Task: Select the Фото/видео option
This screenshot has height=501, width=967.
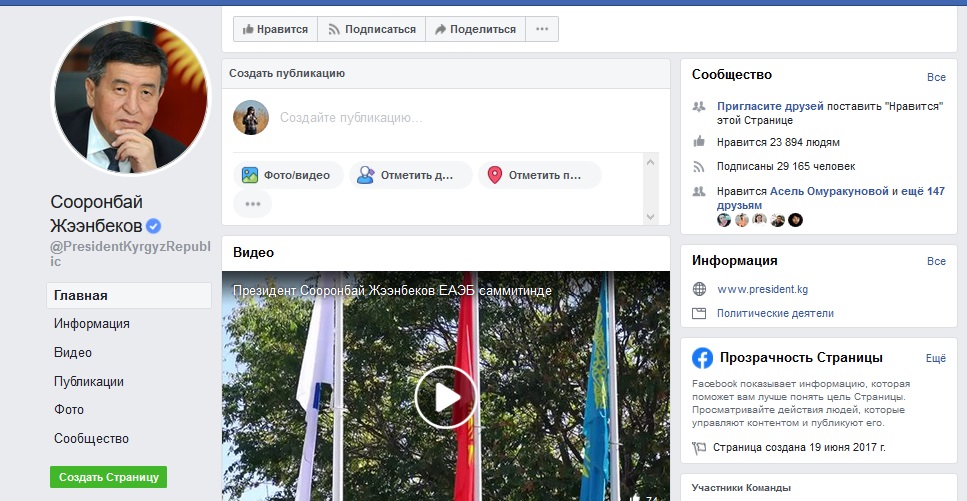Action: click(x=288, y=175)
